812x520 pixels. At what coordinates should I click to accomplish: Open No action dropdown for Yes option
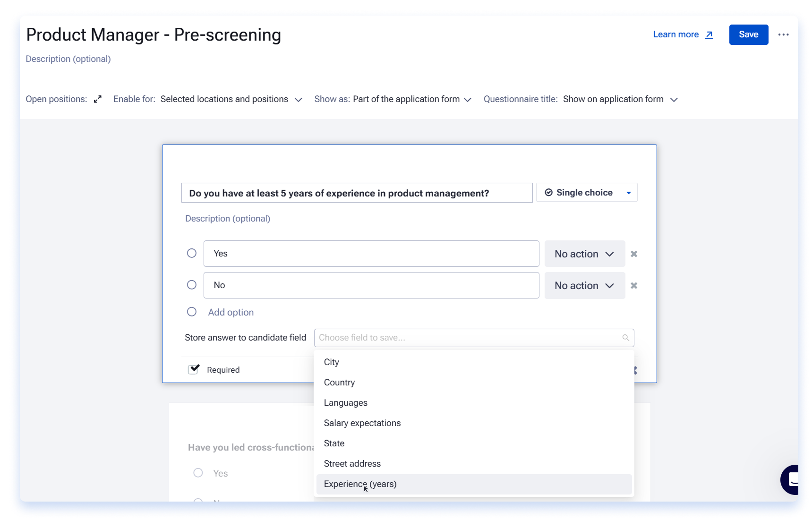[585, 254]
